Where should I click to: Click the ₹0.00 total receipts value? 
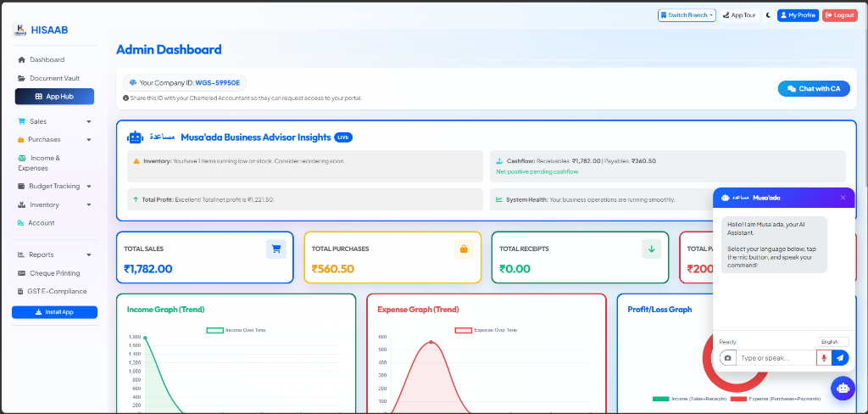tap(515, 269)
